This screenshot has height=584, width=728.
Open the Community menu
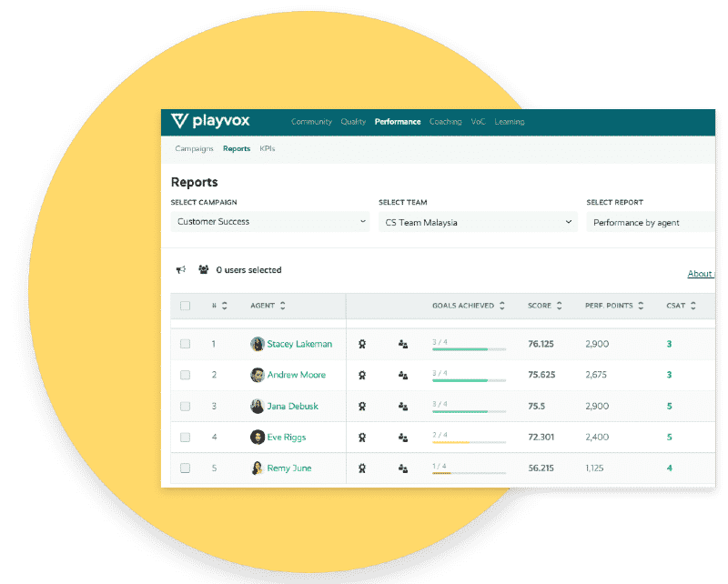pos(311,122)
